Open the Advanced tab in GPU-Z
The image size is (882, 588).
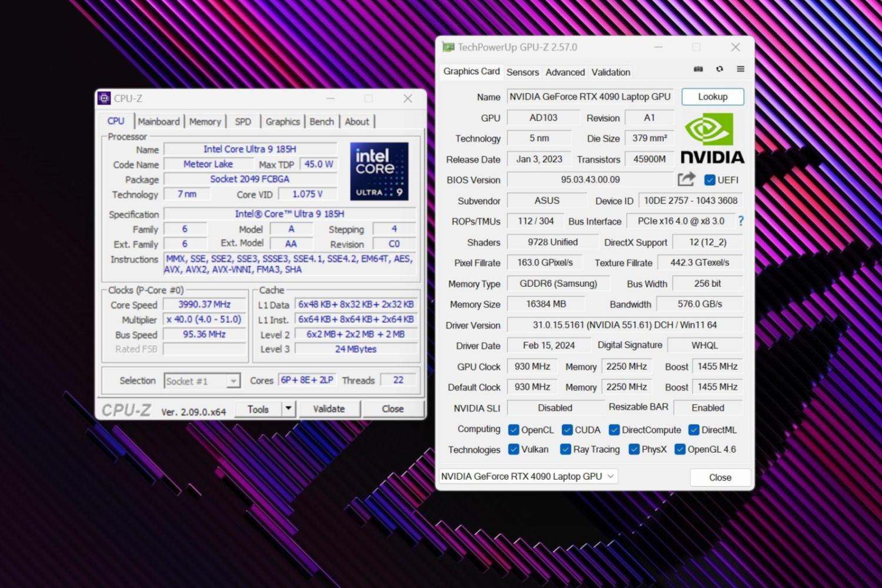tap(565, 72)
